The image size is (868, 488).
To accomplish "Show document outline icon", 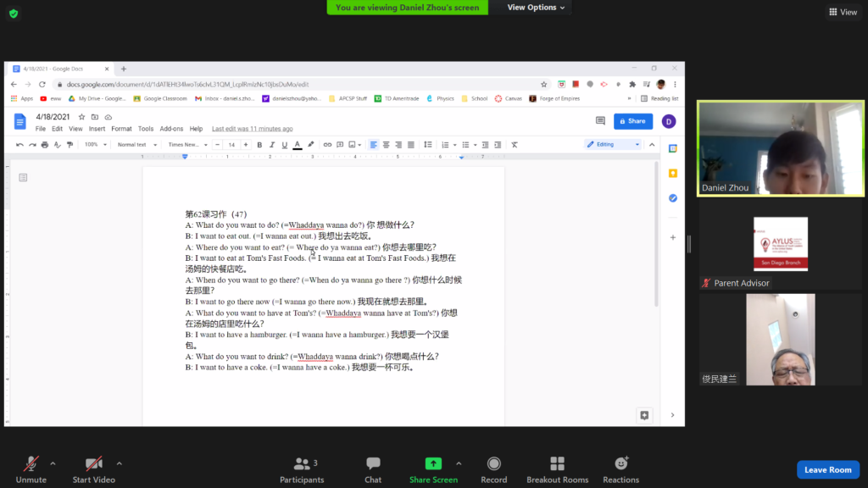I will [23, 178].
